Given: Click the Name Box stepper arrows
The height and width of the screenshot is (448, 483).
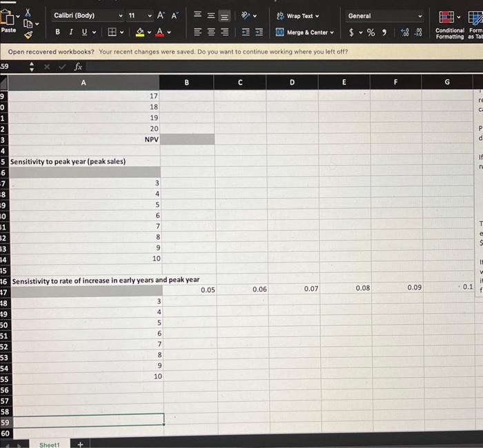Looking at the screenshot, I should click(32, 66).
